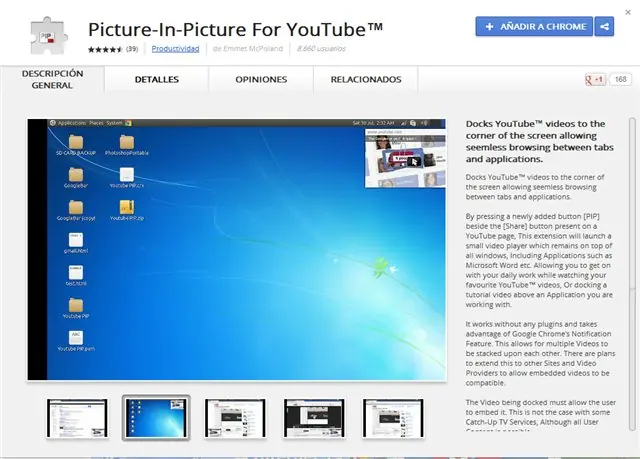Click paragraph starting 'By pressing a newly added button'
640x459 pixels.
539,260
